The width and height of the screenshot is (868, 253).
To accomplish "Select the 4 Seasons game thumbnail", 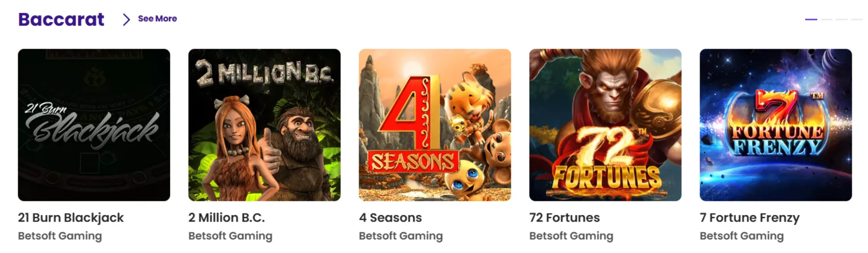I will tap(435, 125).
